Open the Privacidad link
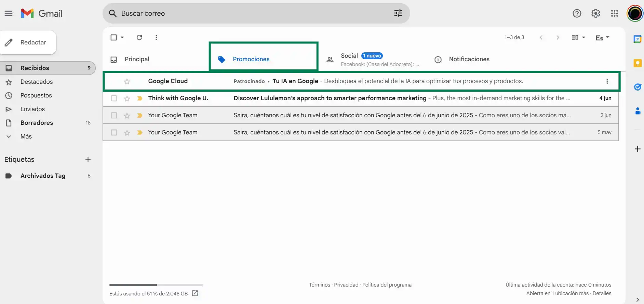Screen dimensions: 644x304 [x=346, y=285]
